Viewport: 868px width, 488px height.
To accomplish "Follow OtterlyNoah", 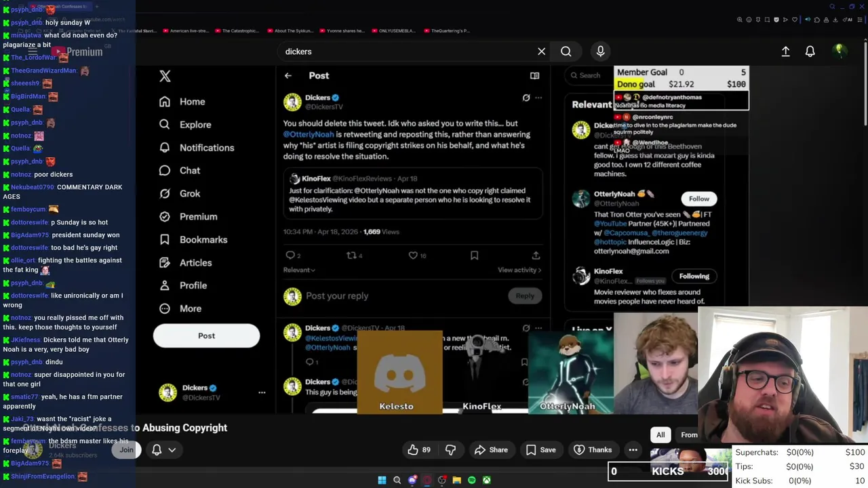I will (698, 199).
